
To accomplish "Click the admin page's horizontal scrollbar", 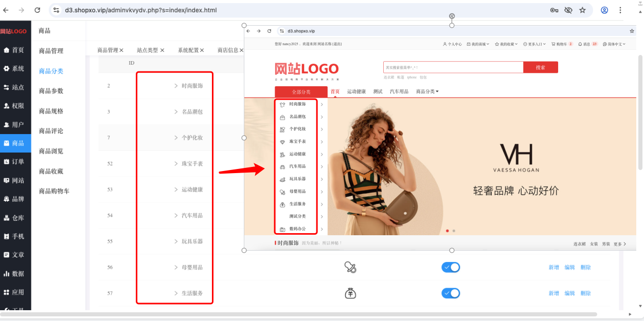I will [298, 314].
